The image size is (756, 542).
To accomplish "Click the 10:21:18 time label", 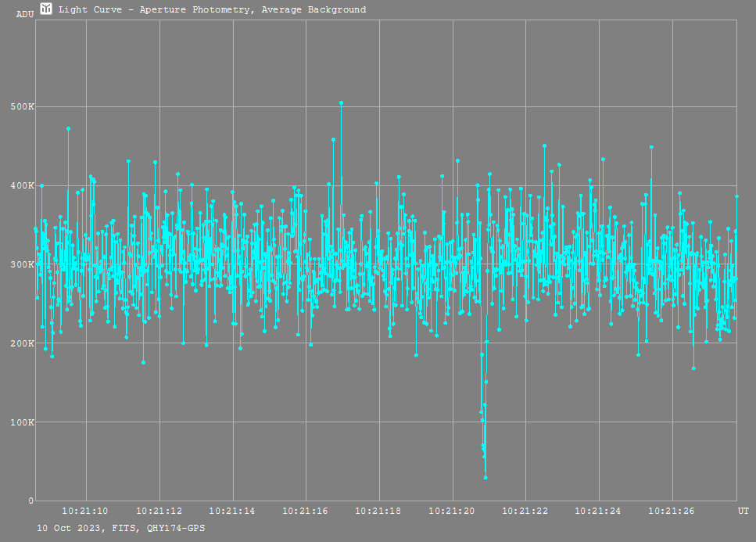I will (x=378, y=511).
